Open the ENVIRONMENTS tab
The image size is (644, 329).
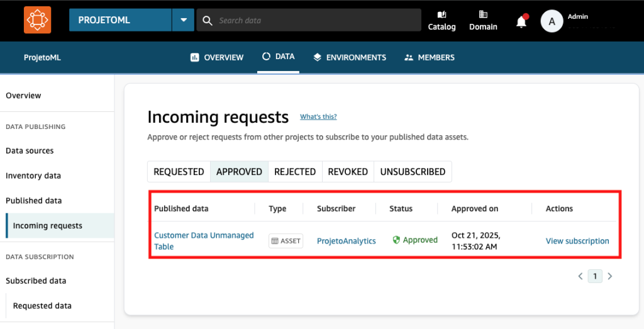click(x=350, y=57)
